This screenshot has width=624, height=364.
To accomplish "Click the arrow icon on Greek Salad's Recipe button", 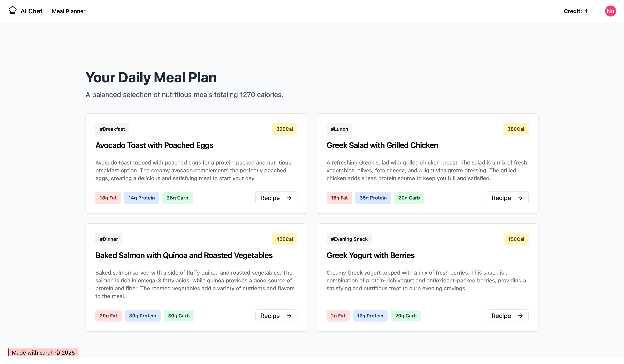I will click(521, 198).
